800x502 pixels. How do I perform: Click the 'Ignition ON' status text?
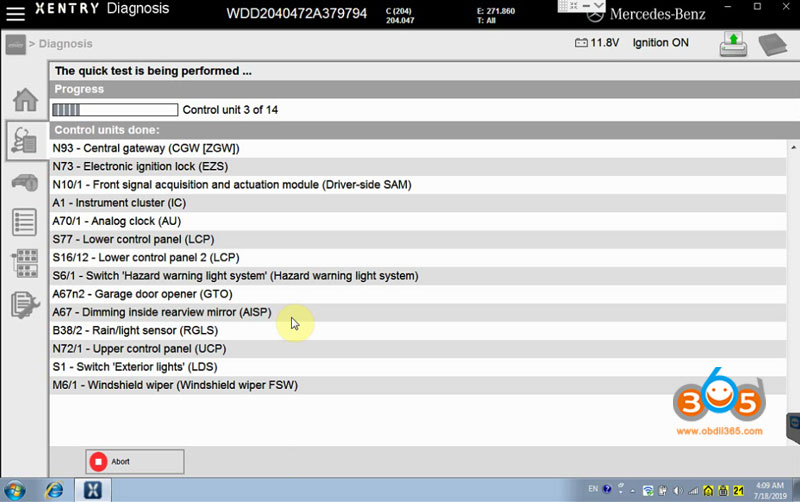[x=660, y=43]
